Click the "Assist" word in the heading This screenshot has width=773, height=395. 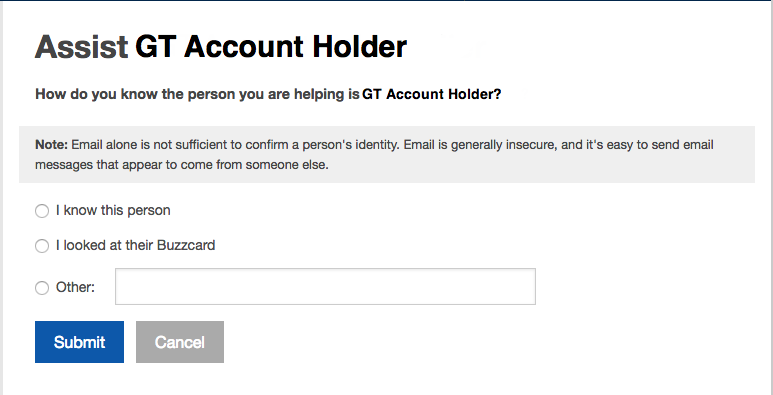pyautogui.click(x=81, y=47)
